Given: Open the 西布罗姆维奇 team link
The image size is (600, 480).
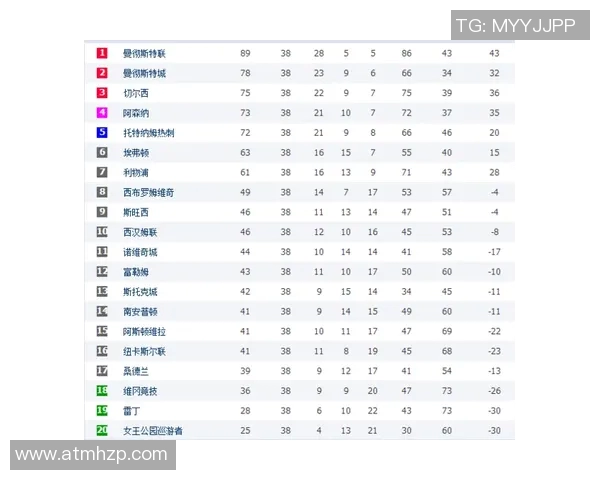Looking at the screenshot, I should 148,192.
